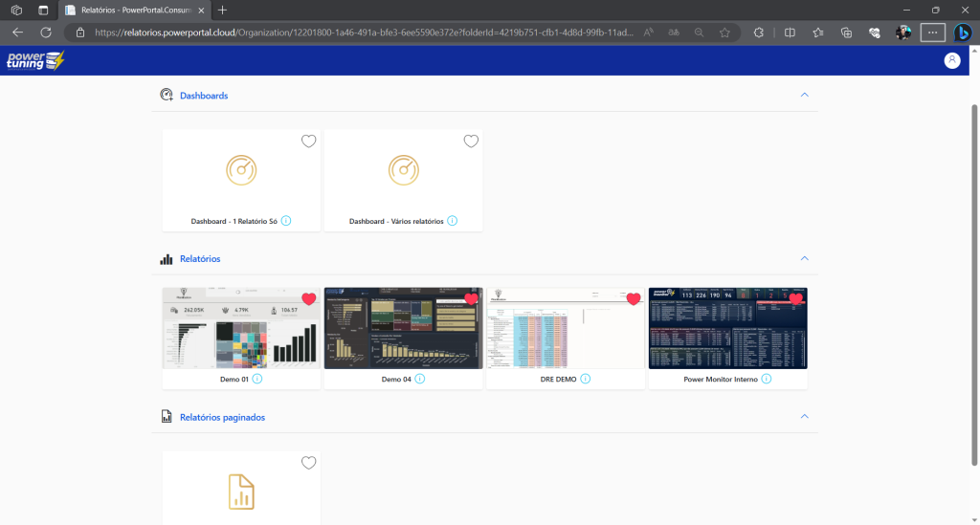Viewport: 980px width, 525px height.
Task: Open the user profile icon
Action: 951,60
